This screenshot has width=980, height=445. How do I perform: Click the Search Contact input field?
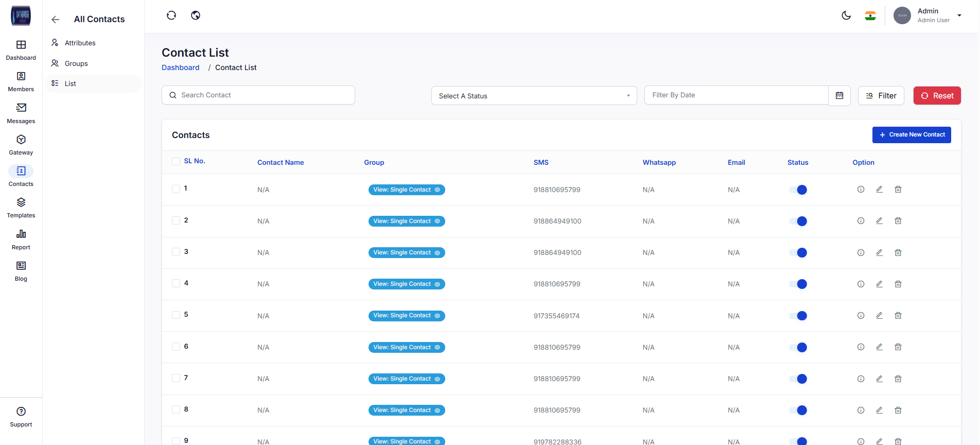pos(258,95)
